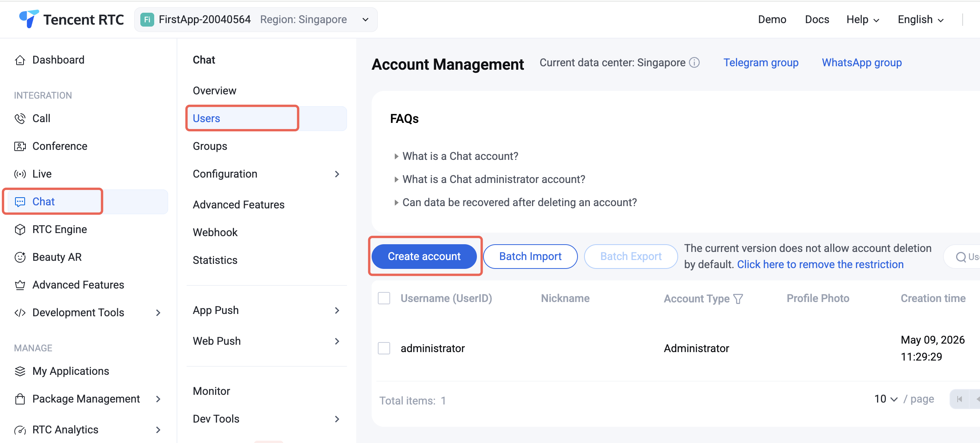Image resolution: width=980 pixels, height=443 pixels.
Task: Click the FirstApp green app badge icon
Action: pyautogui.click(x=147, y=20)
